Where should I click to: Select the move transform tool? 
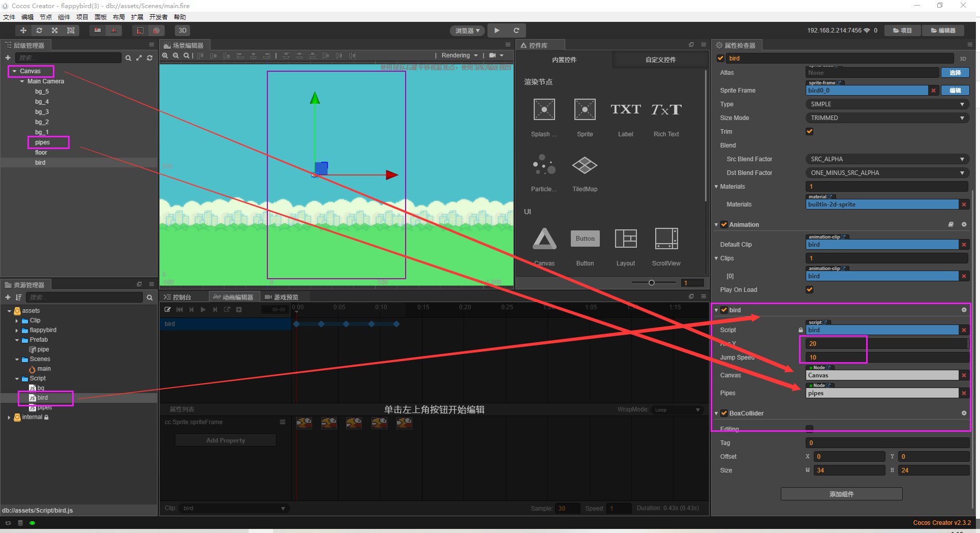coord(23,31)
